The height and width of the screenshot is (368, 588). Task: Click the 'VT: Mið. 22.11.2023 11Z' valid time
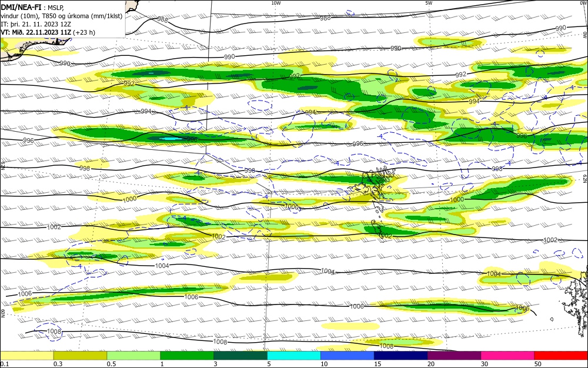coord(36,32)
